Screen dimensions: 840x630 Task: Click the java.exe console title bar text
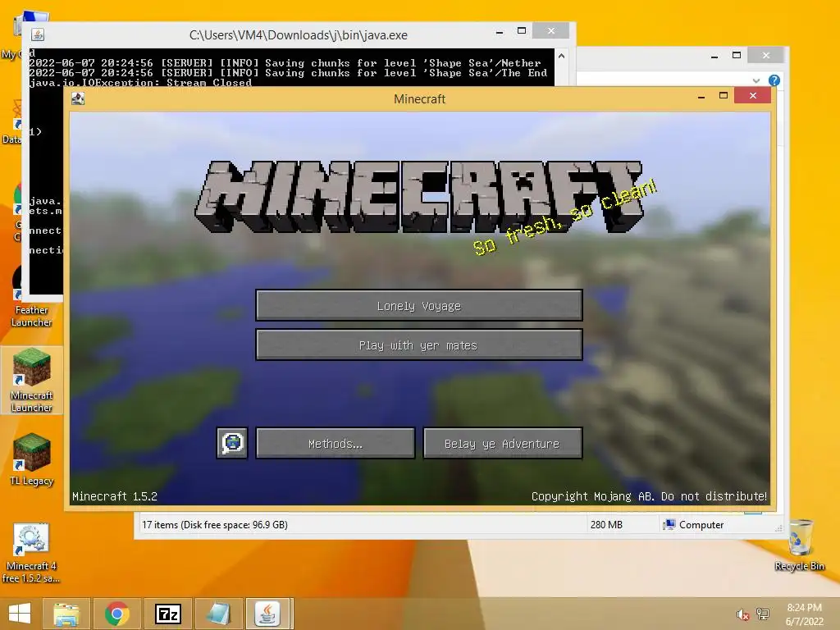tap(299, 34)
